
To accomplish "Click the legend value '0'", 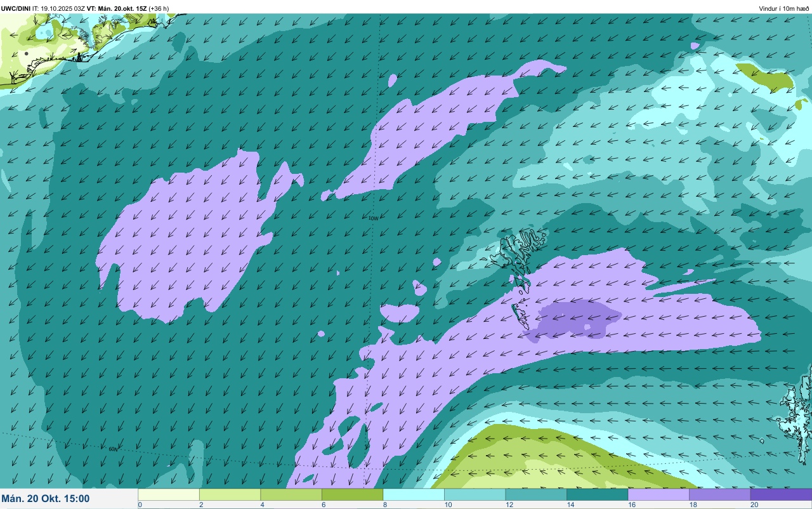I will coord(140,505).
